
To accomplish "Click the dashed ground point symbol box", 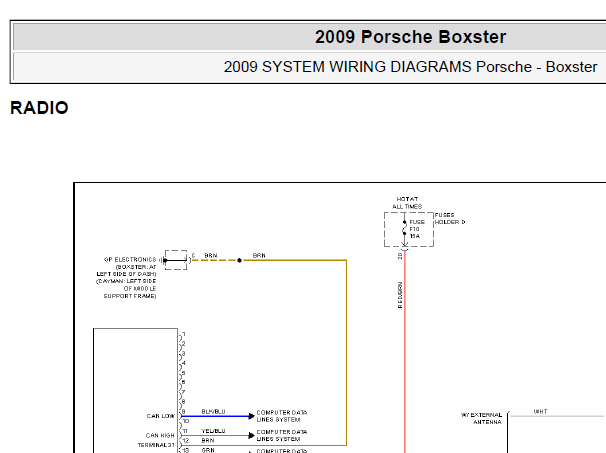I will (176, 260).
